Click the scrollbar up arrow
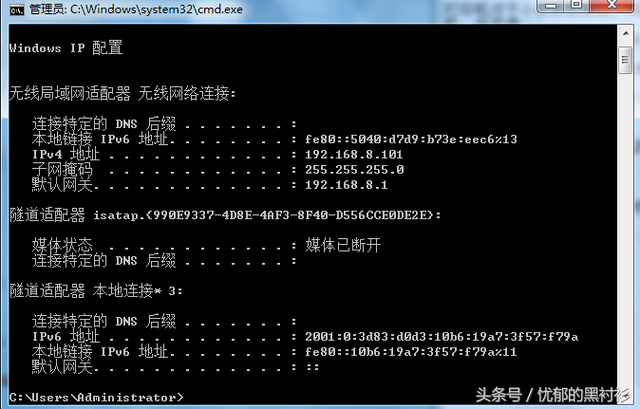 [626, 33]
